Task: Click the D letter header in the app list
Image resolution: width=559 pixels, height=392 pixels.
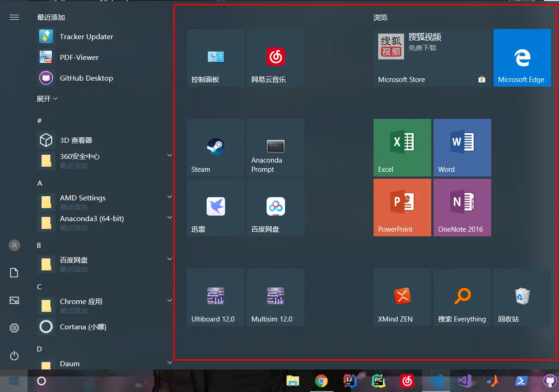Action: click(40, 349)
